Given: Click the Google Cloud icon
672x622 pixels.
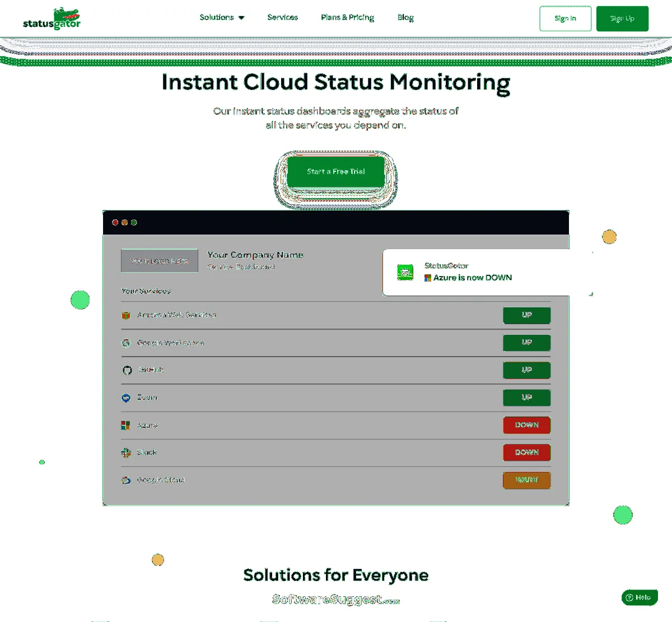Looking at the screenshot, I should click(126, 480).
